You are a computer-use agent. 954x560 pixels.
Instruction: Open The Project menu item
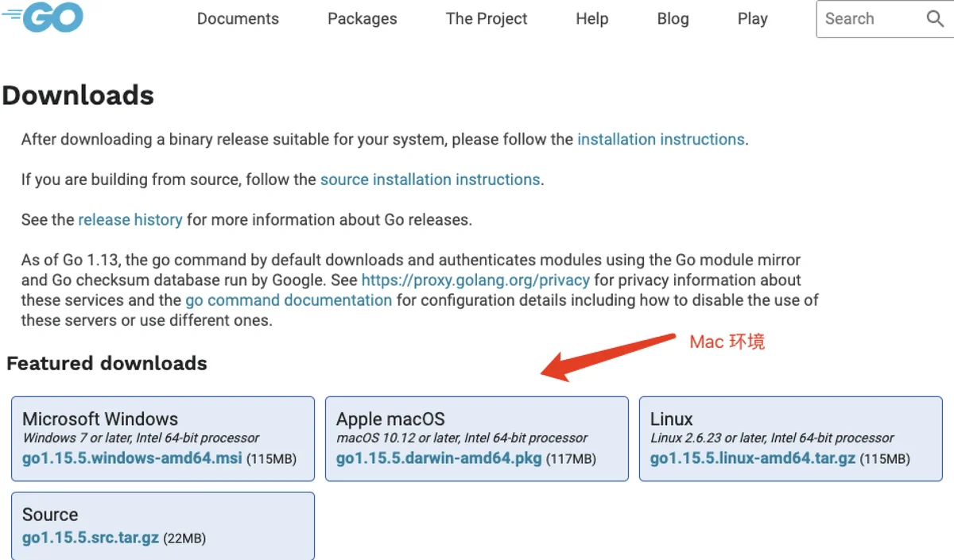tap(487, 19)
